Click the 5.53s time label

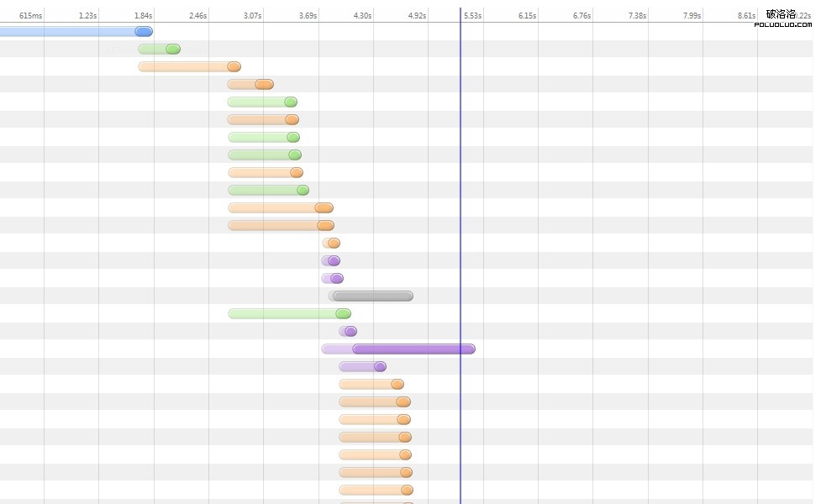472,16
